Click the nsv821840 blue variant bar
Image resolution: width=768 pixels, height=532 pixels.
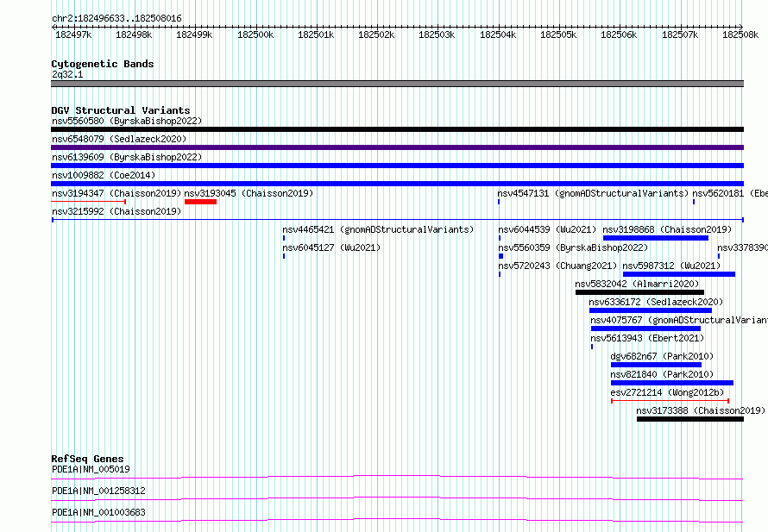(x=672, y=383)
